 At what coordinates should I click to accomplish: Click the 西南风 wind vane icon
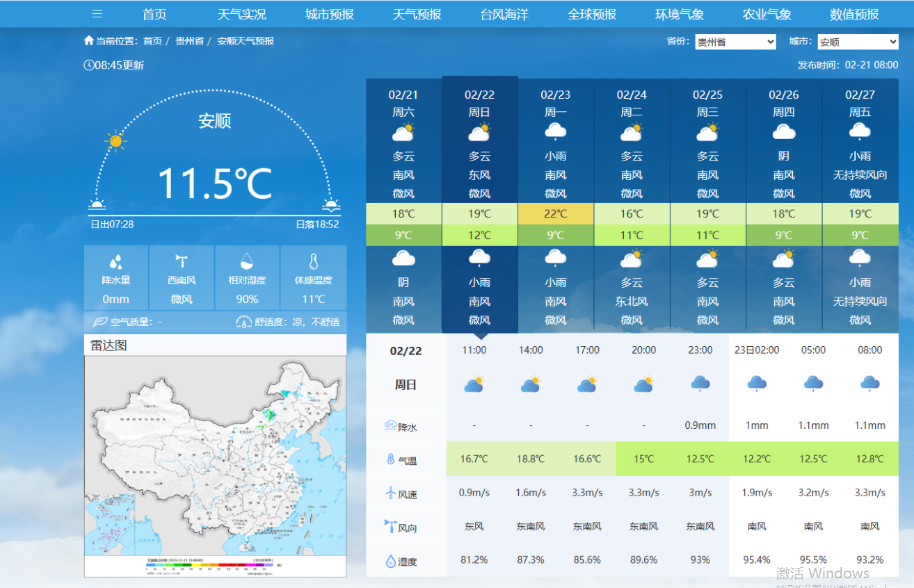tap(182, 261)
